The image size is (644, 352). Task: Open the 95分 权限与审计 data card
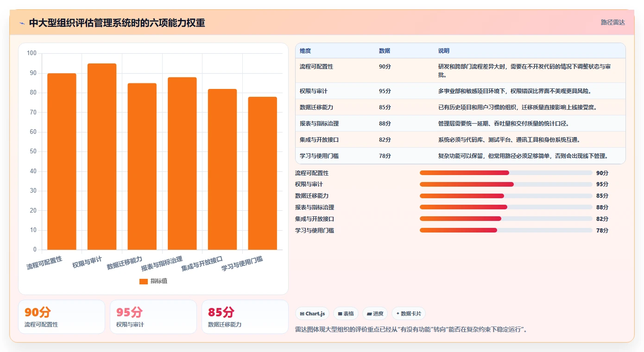[x=153, y=317]
